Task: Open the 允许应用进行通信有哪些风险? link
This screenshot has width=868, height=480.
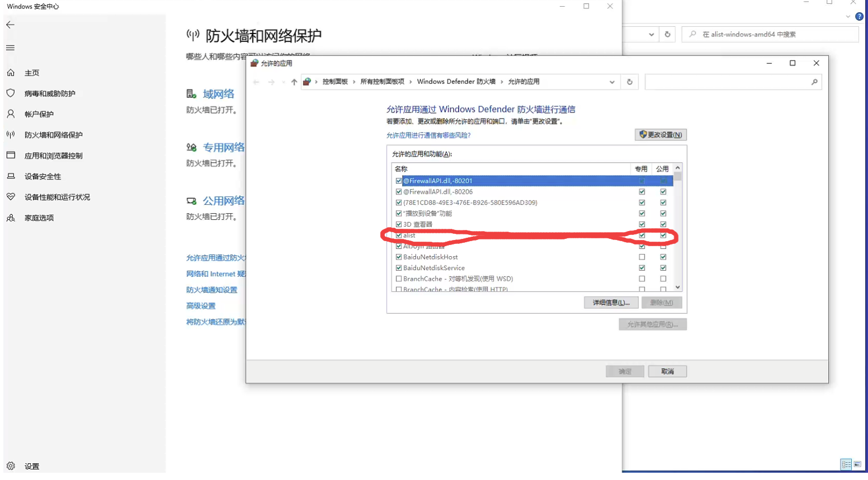Action: coord(428,135)
